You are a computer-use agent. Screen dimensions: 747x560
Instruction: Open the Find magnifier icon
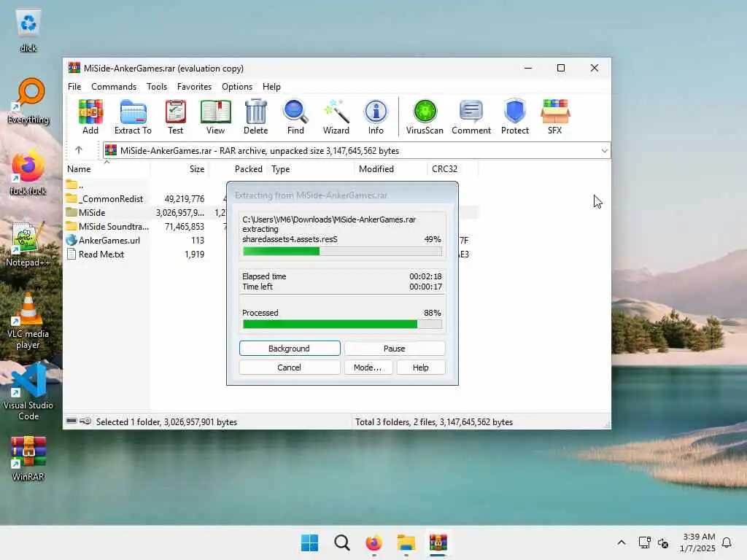click(295, 117)
